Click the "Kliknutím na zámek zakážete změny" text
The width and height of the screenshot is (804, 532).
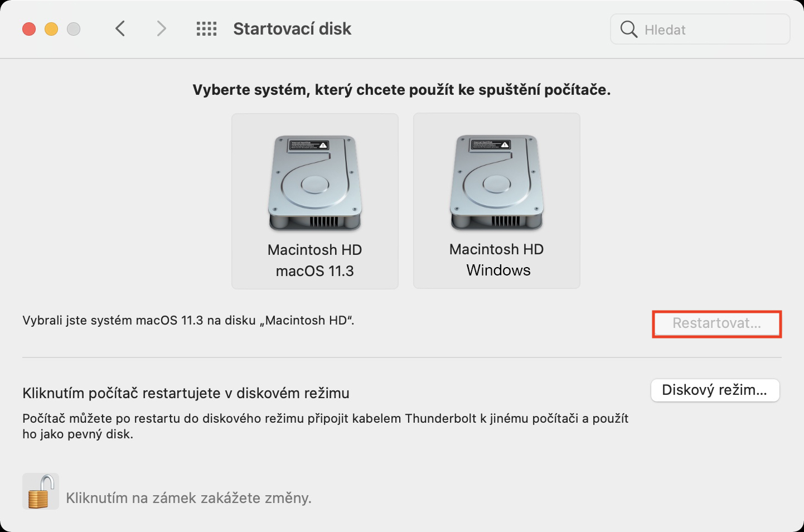click(188, 498)
